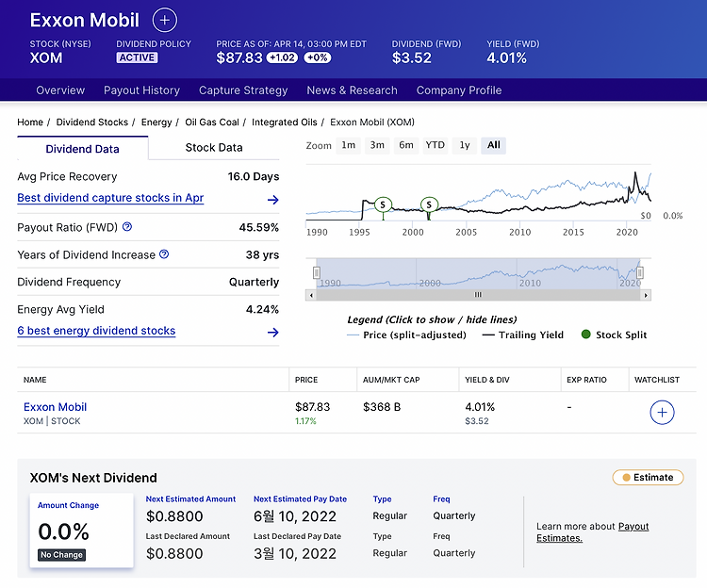Set chart zoom to 1y
The height and width of the screenshot is (588, 707).
(465, 145)
